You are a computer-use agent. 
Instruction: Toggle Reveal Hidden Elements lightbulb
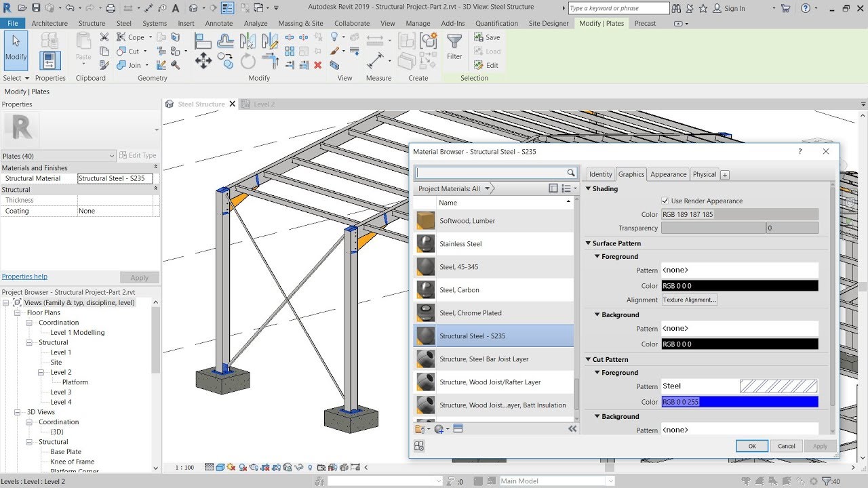coord(310,467)
